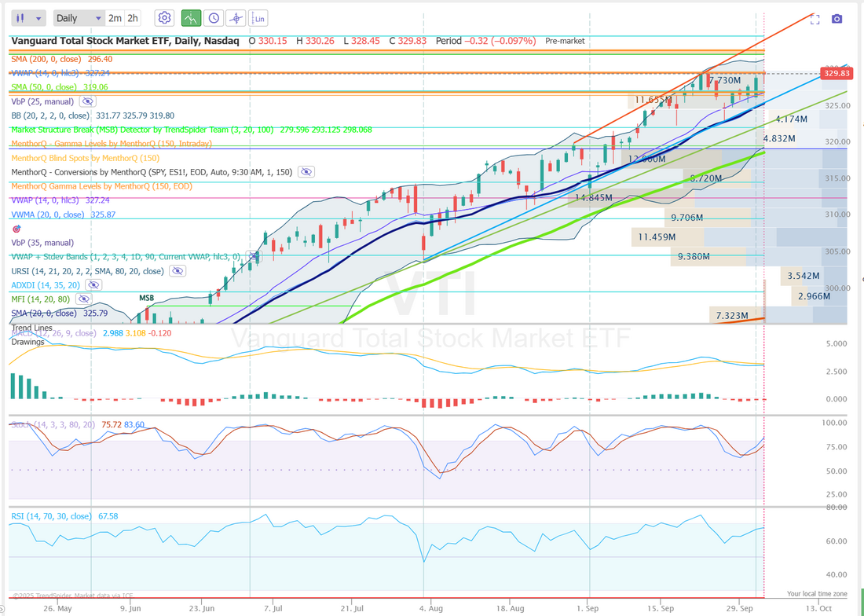Activate the crosshair tool icon
Viewport: 864px width, 616px height.
click(235, 18)
